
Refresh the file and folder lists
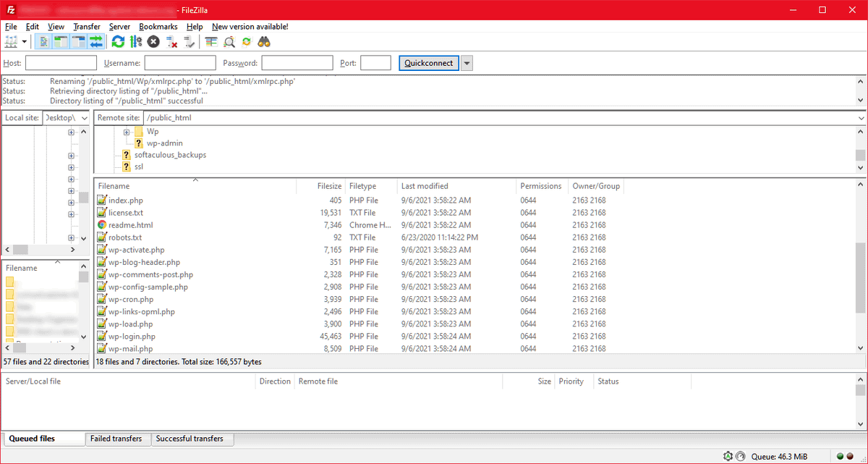(x=118, y=42)
